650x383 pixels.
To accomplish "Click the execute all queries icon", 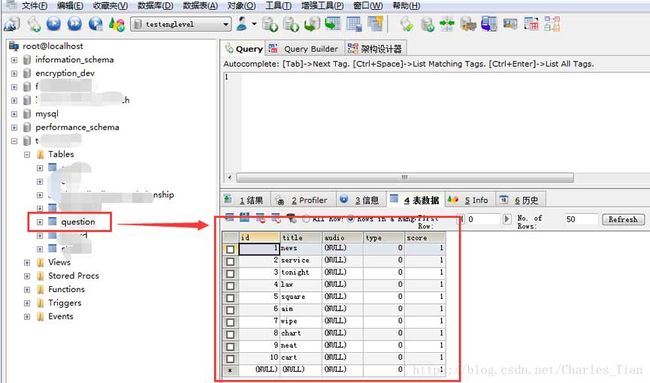I will (x=75, y=24).
